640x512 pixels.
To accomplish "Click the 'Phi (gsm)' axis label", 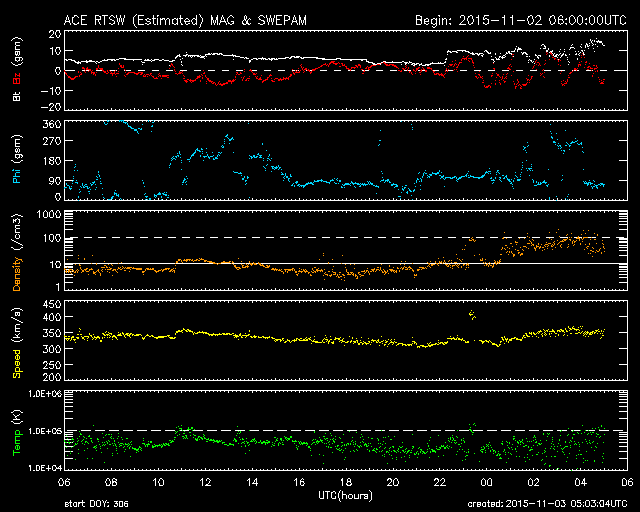I will click(17, 160).
